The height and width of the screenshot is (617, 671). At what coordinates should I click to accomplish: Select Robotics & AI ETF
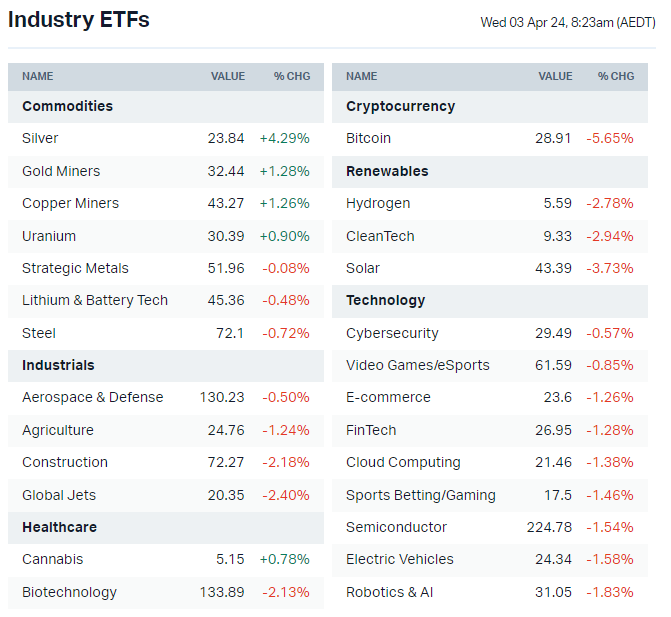pos(389,592)
